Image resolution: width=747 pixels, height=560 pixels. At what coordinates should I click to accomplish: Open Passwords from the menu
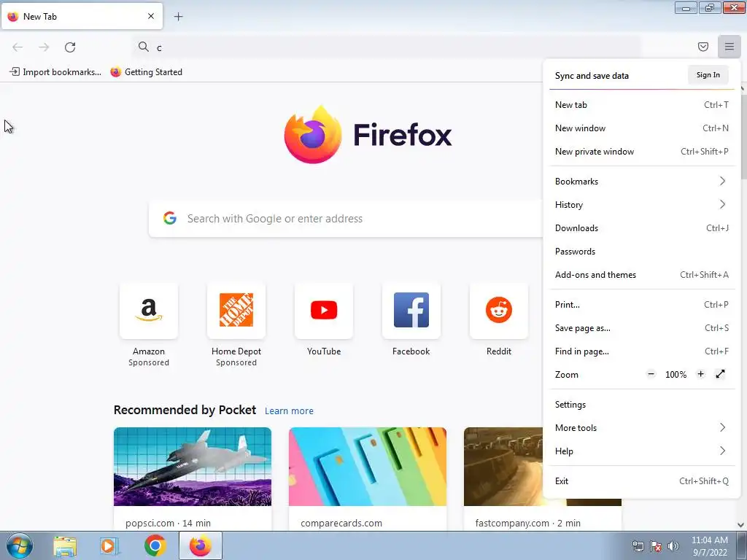point(641,252)
